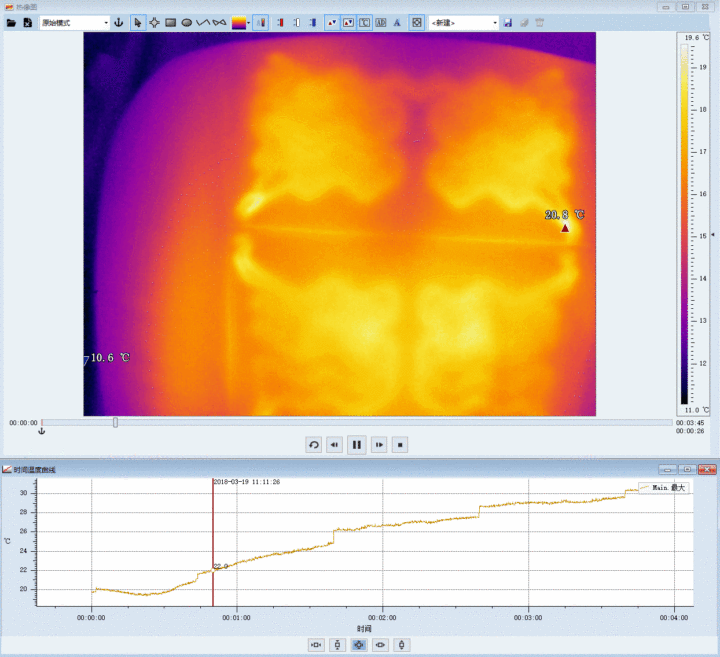Select the ellipse area tool
The height and width of the screenshot is (657, 720).
click(186, 22)
